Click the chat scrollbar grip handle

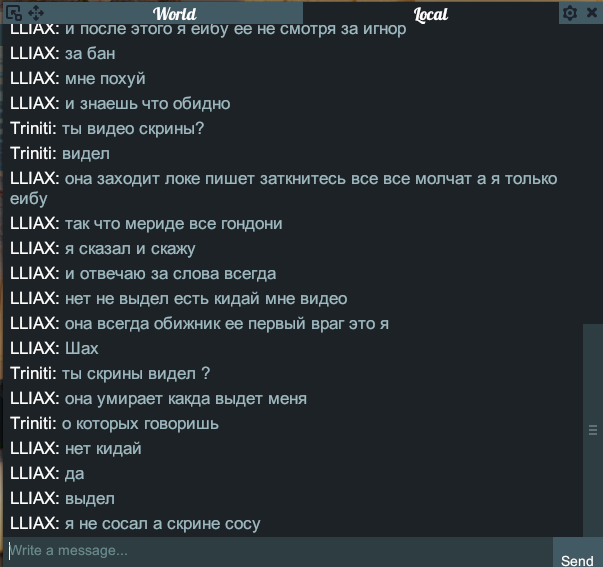593,430
